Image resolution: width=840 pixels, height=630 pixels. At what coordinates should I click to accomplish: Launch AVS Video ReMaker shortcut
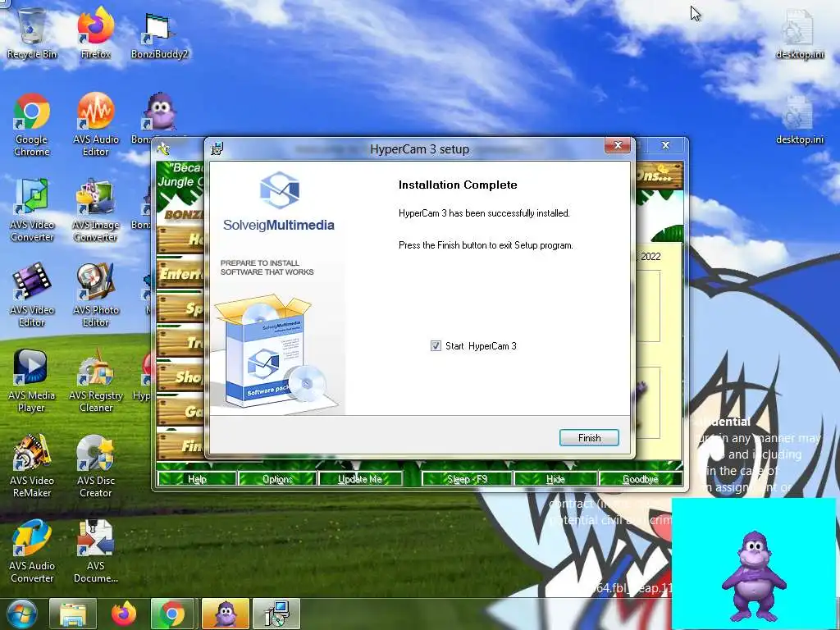[x=32, y=464]
